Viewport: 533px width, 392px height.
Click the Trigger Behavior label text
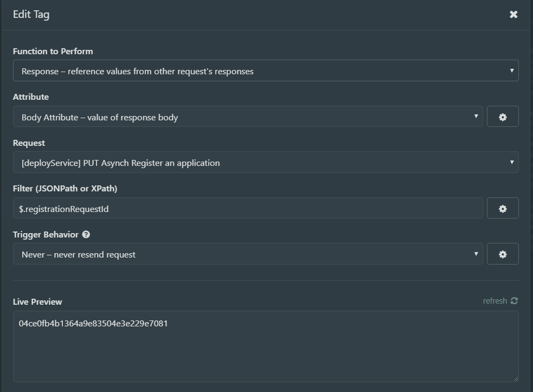coord(46,235)
